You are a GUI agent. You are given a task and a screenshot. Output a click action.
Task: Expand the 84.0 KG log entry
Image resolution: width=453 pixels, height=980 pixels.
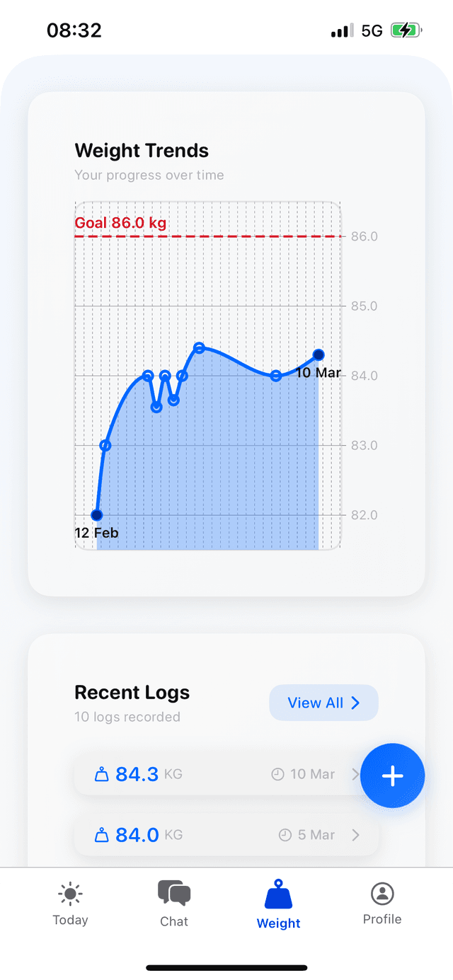coord(356,835)
